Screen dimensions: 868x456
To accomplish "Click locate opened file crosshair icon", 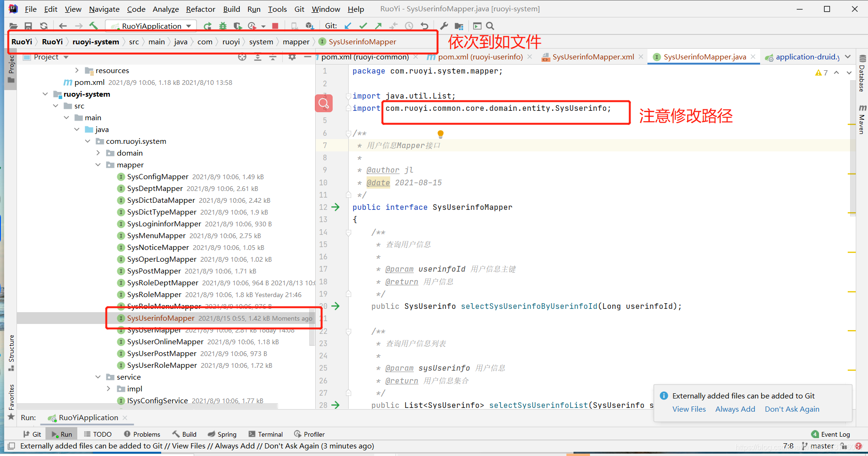I will click(x=242, y=57).
